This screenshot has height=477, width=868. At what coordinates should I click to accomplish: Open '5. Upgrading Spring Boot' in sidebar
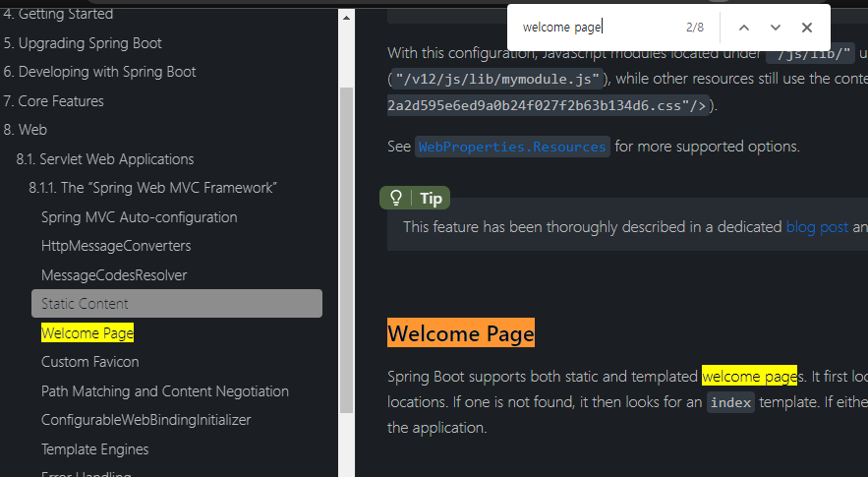[83, 43]
